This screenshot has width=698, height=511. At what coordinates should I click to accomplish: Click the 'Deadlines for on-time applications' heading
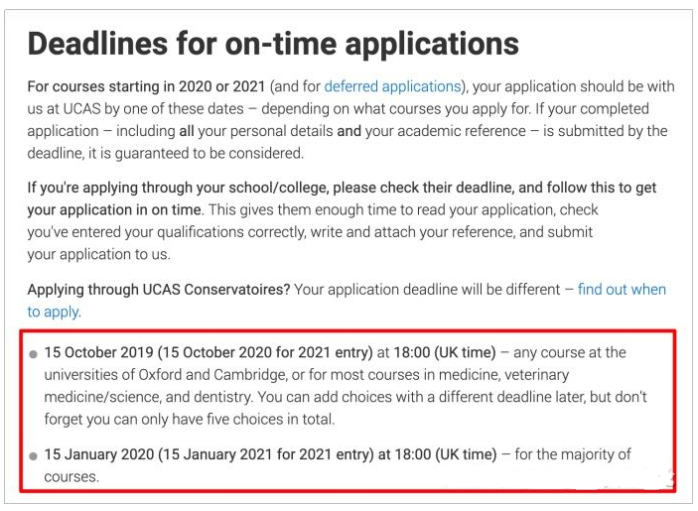[x=273, y=44]
